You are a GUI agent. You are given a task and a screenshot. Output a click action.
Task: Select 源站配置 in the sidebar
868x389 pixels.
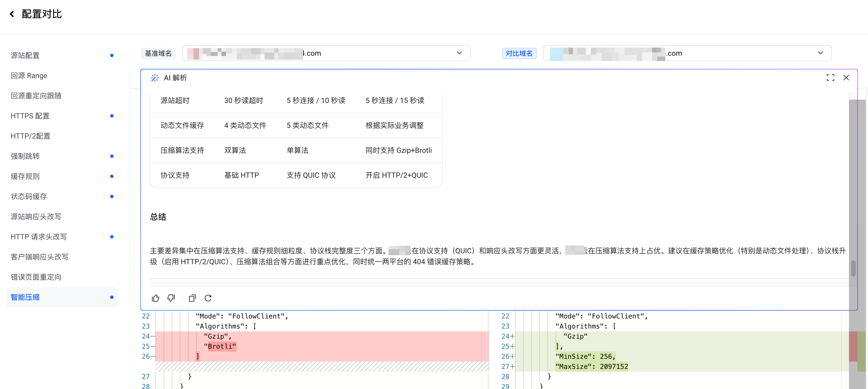[25, 55]
